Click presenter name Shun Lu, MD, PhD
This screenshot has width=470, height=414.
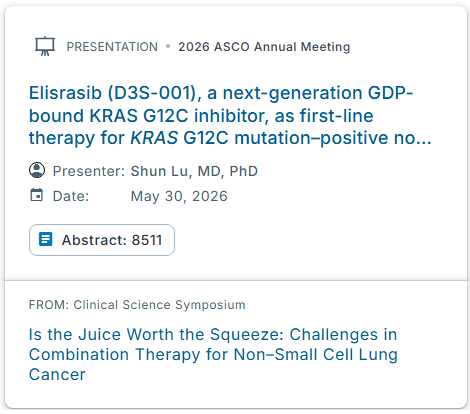[194, 171]
